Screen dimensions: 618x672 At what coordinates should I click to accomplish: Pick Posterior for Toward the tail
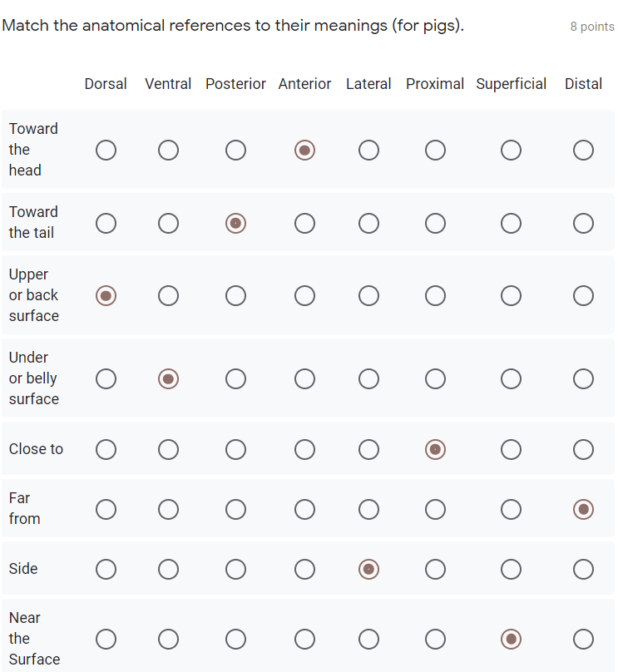(x=235, y=223)
